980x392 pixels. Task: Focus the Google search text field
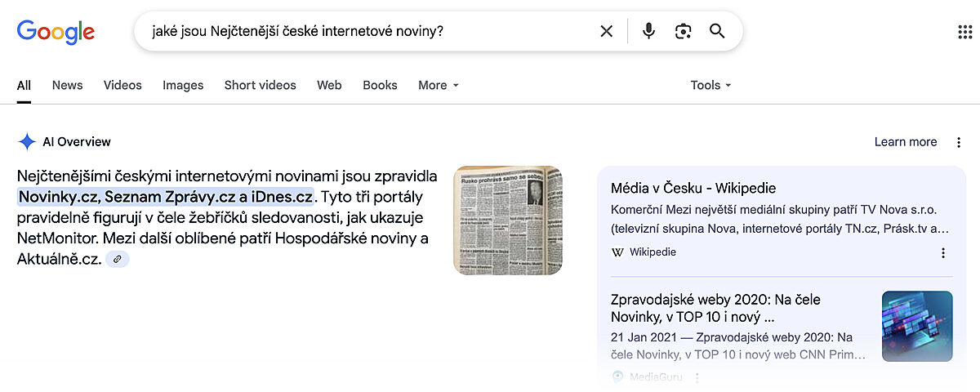point(367,31)
